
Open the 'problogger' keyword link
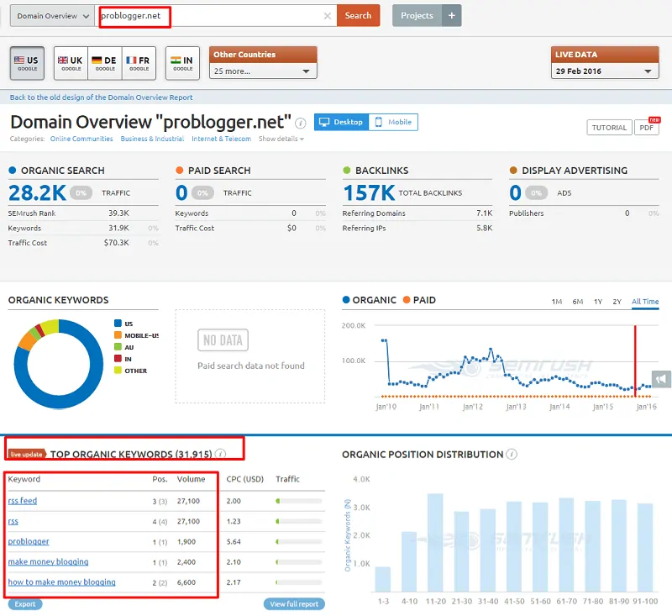pos(29,541)
